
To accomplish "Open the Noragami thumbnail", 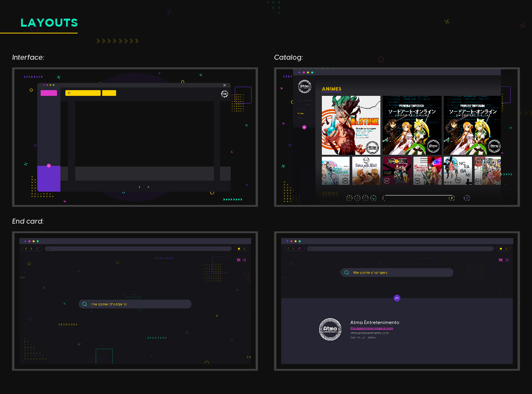I will [458, 171].
